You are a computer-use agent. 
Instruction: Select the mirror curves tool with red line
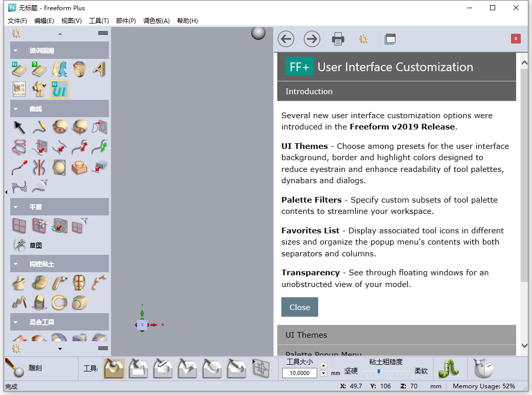[39, 167]
